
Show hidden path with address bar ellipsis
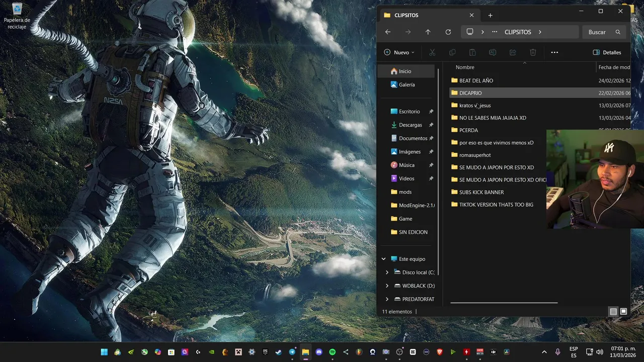pyautogui.click(x=496, y=32)
